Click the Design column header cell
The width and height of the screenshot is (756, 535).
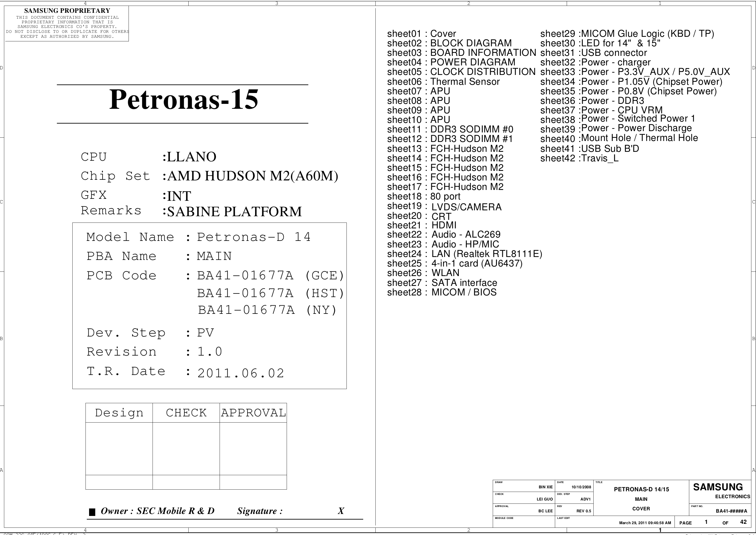(x=119, y=413)
